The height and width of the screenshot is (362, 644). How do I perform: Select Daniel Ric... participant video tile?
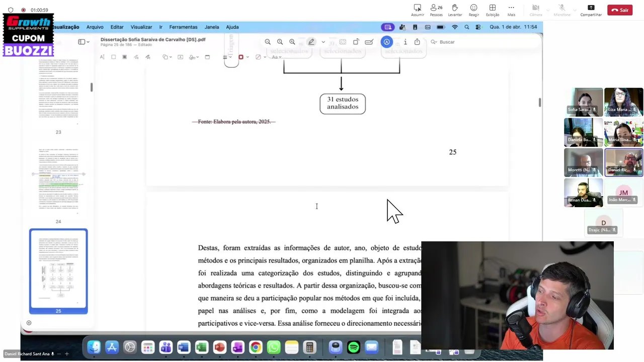623,162
